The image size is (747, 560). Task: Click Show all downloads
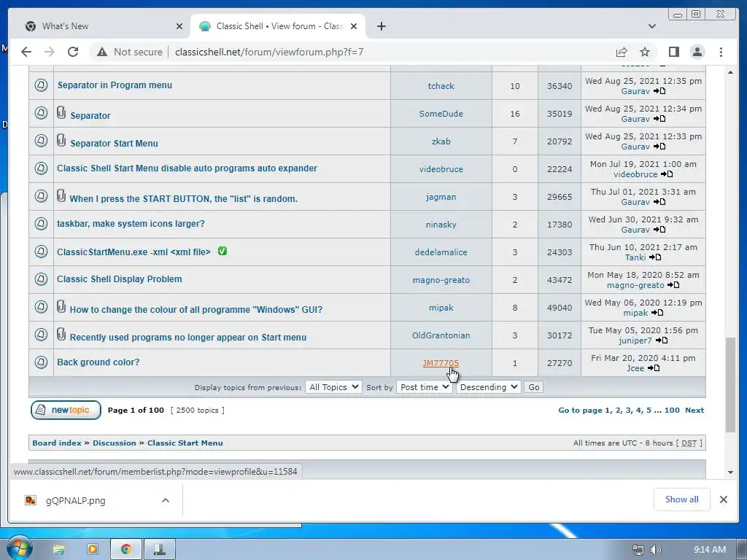click(x=682, y=499)
